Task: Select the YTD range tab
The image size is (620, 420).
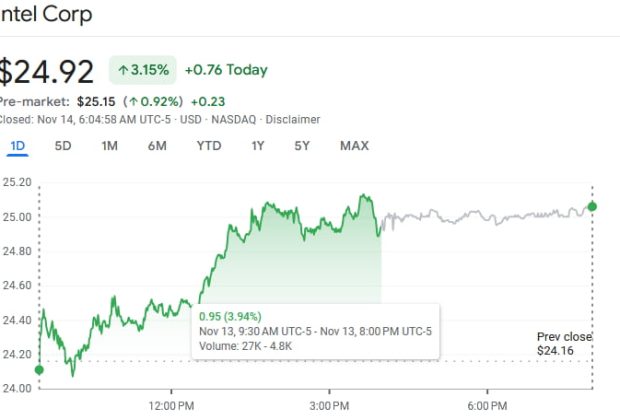Action: [209, 145]
